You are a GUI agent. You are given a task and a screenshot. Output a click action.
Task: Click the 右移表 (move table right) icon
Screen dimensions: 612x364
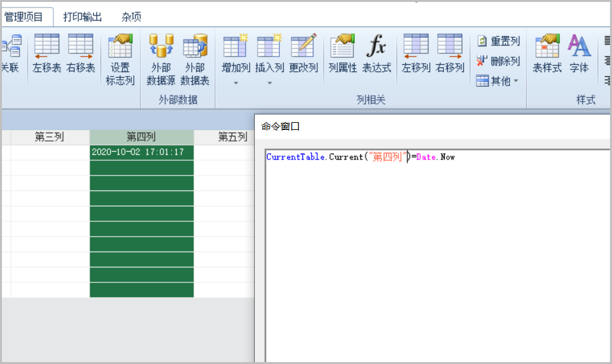pyautogui.click(x=80, y=53)
